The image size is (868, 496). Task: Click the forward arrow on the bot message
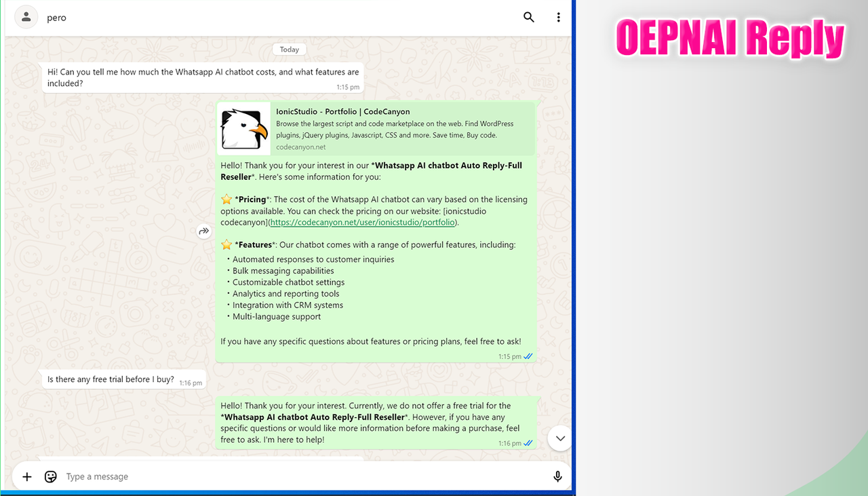click(x=203, y=231)
